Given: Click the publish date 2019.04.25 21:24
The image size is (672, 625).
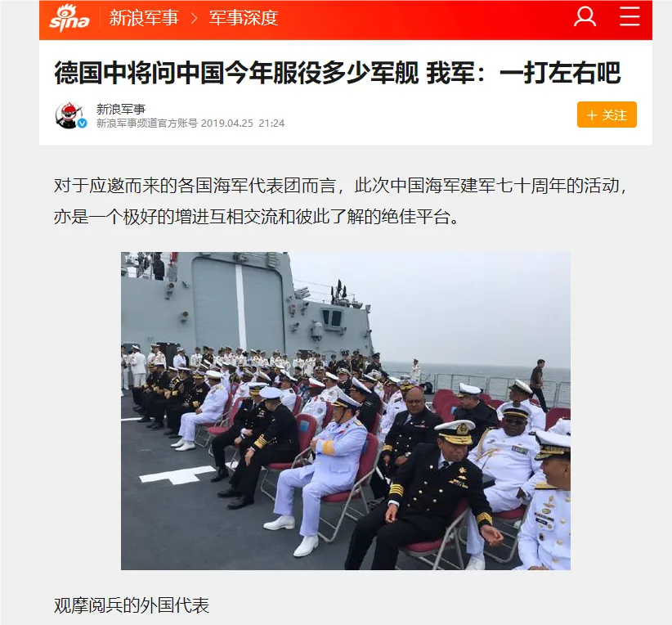Looking at the screenshot, I should (x=243, y=123).
